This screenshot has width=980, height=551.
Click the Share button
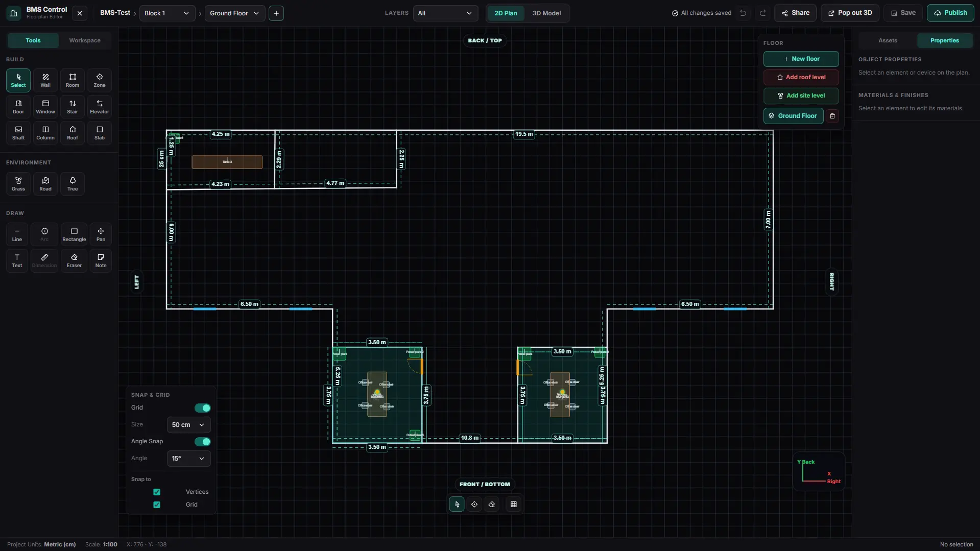pyautogui.click(x=795, y=13)
